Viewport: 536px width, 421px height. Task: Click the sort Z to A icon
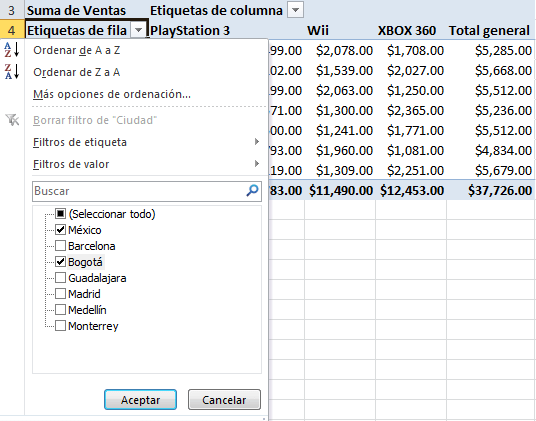click(12, 72)
